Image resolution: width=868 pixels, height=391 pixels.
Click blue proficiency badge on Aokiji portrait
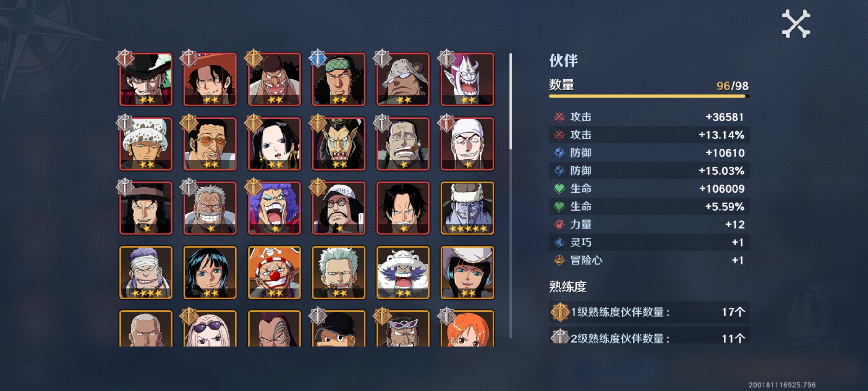317,58
